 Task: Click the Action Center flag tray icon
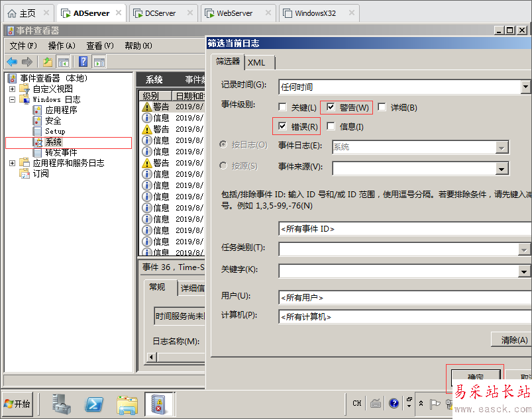pyautogui.click(x=435, y=403)
